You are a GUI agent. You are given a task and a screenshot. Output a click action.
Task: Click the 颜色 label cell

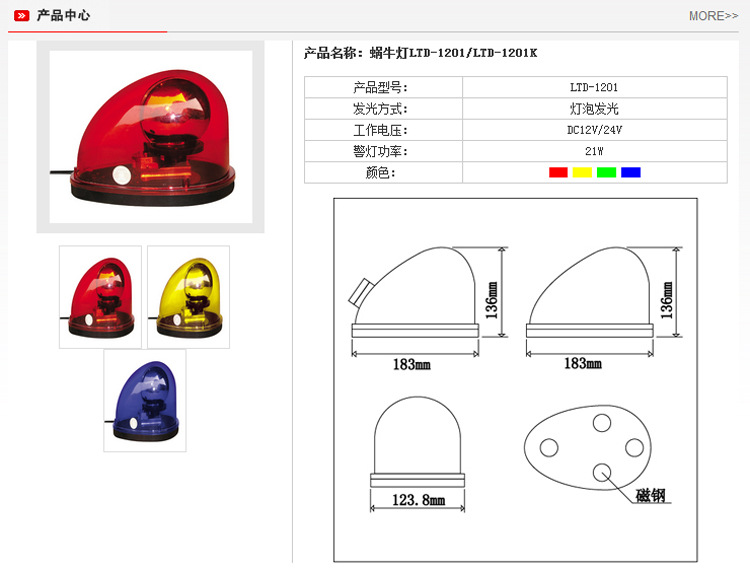tap(384, 172)
